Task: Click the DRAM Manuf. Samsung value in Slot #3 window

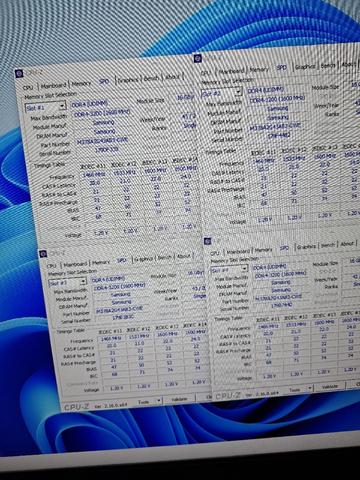Action: click(121, 302)
